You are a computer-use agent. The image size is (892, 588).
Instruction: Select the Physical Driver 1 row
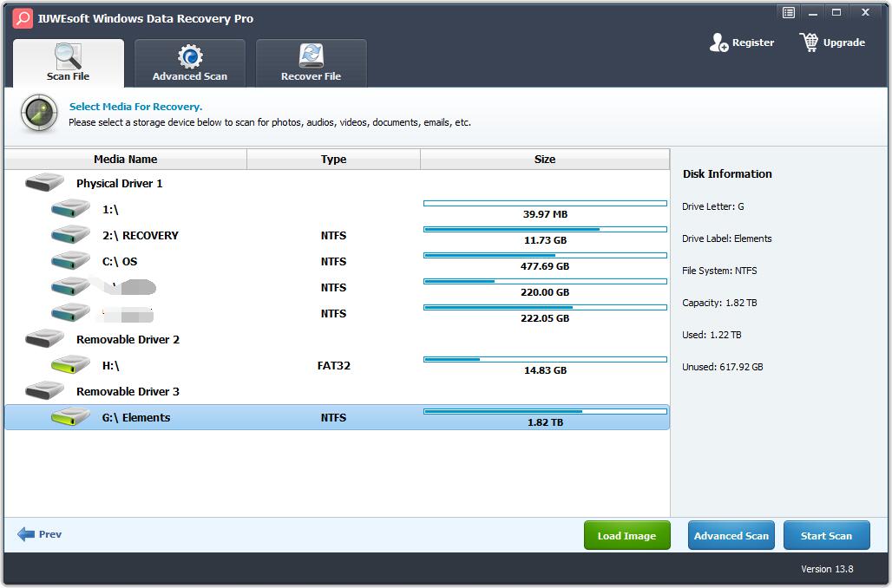(x=337, y=183)
